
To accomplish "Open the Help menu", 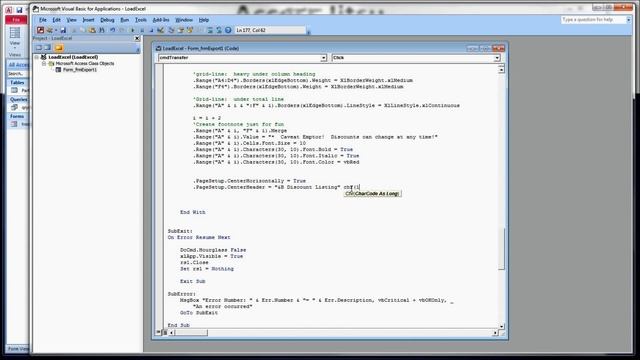I will pos(204,20).
